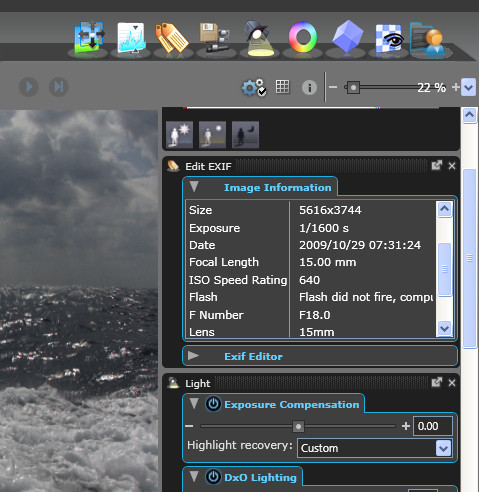
Task: Click the exposure compensation value field
Action: coord(433,426)
